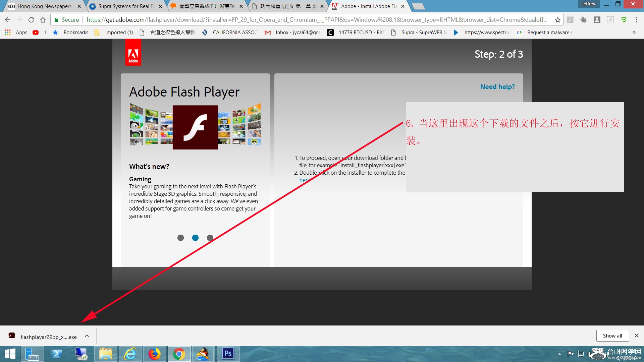Open the browser home page

pyautogui.click(x=43, y=20)
